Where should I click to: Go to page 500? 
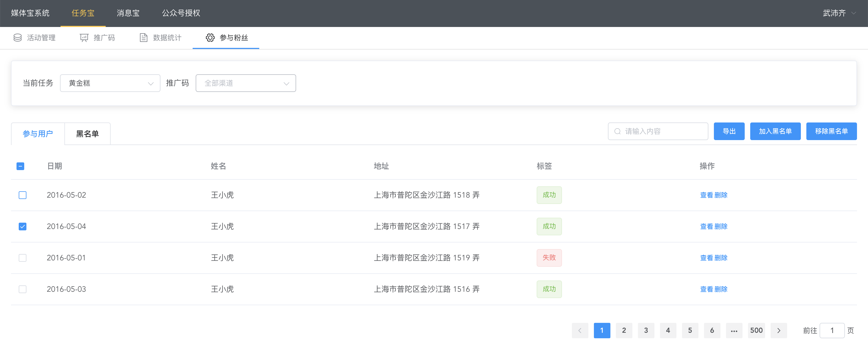[756, 330]
